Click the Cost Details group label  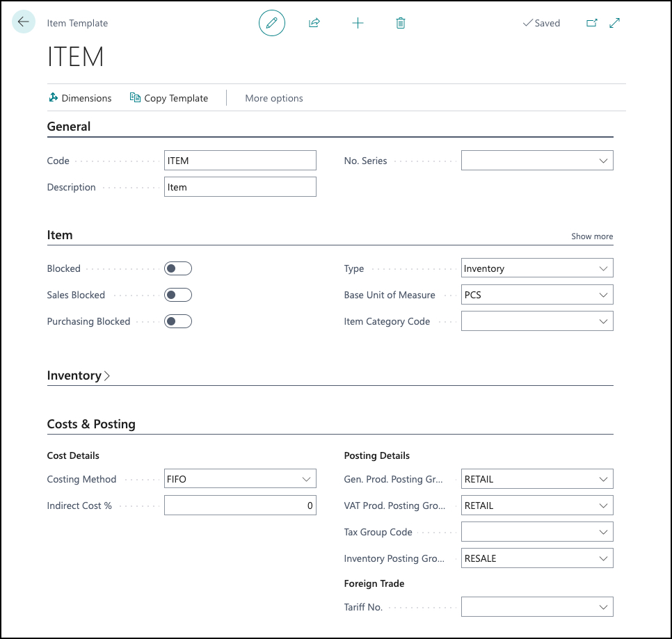(73, 455)
